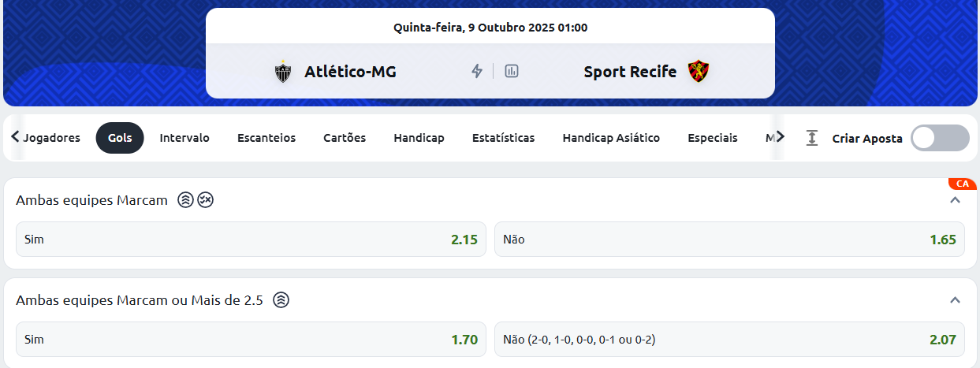Click the Sport Recife team crest

pos(698,72)
